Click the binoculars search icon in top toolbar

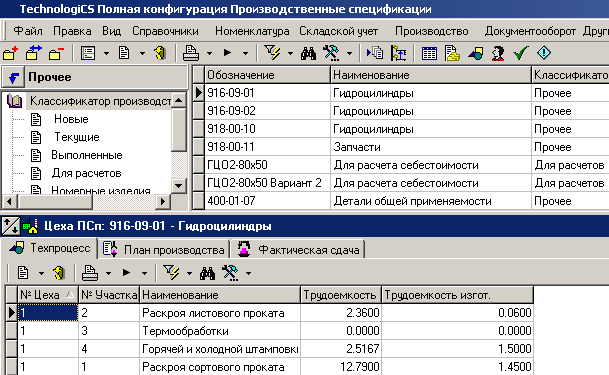click(x=308, y=53)
